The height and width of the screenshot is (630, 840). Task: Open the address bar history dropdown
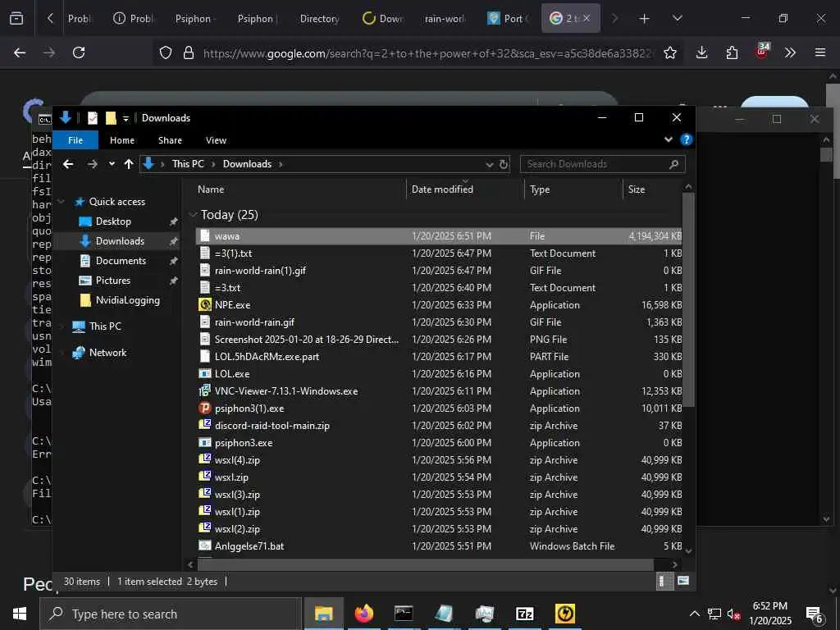point(489,164)
